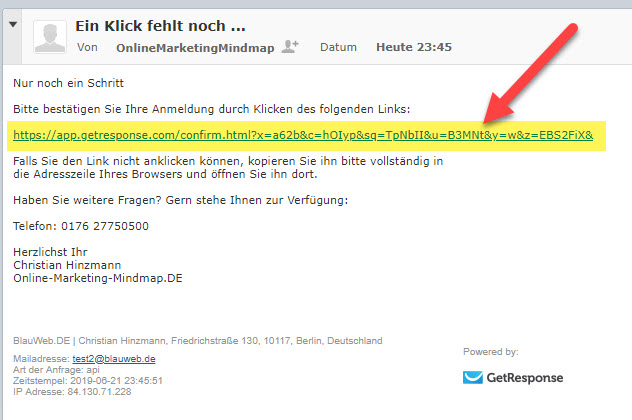Select 'IP Adresse: 84.130.71.228' line
632x420 pixels.
click(72, 391)
